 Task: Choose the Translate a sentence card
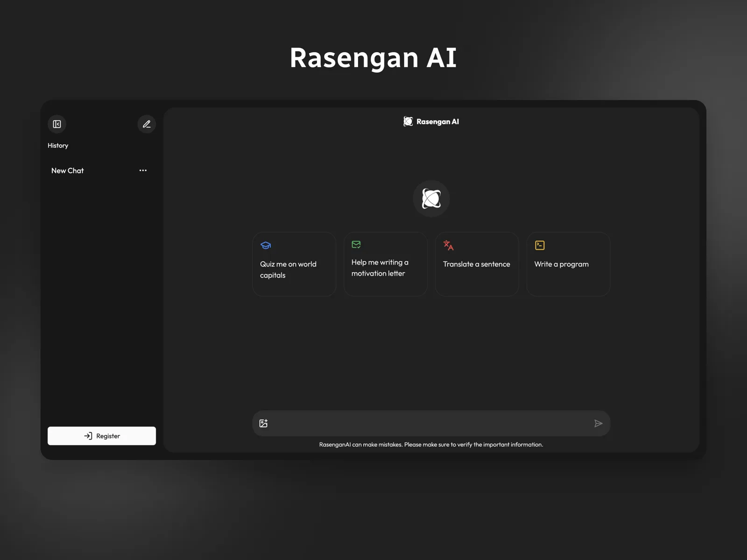pos(477,264)
